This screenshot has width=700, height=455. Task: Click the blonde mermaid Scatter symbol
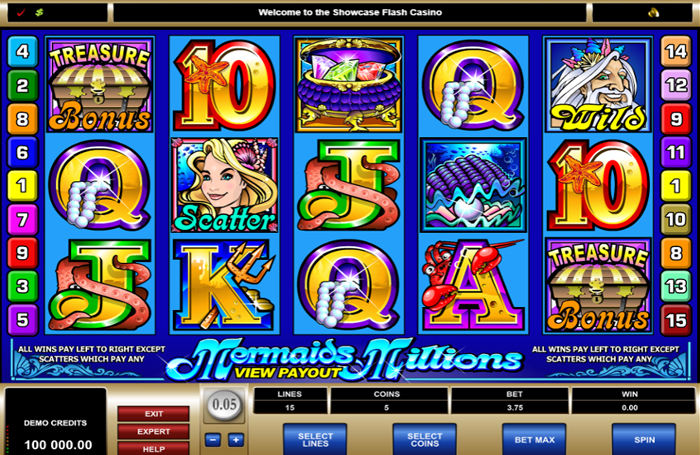click(x=225, y=185)
